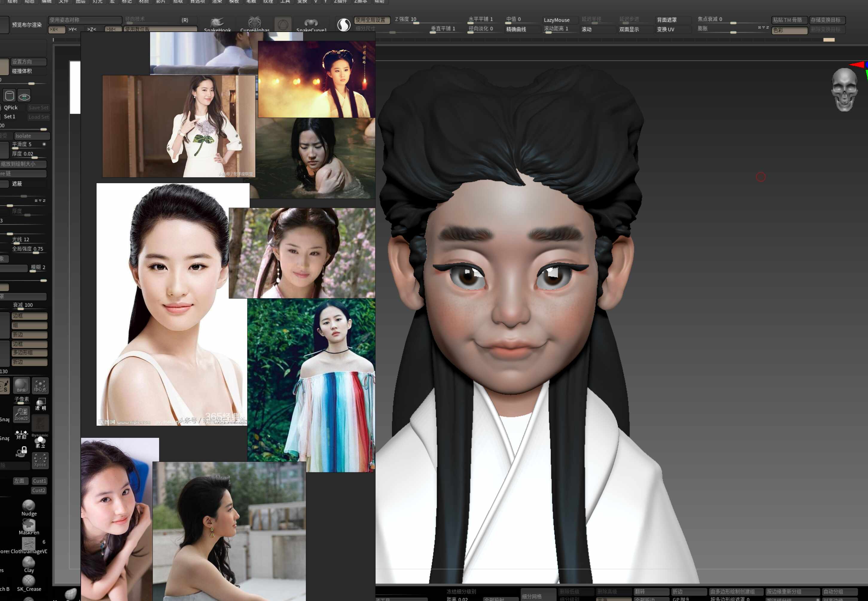Open the 纹理 Texture menu
The width and height of the screenshot is (868, 601).
(268, 1)
